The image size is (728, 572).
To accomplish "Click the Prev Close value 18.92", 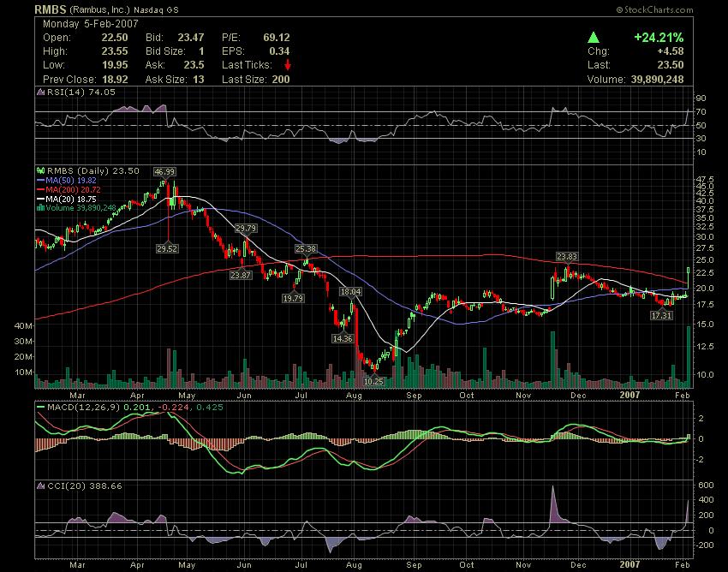I will pos(115,80).
